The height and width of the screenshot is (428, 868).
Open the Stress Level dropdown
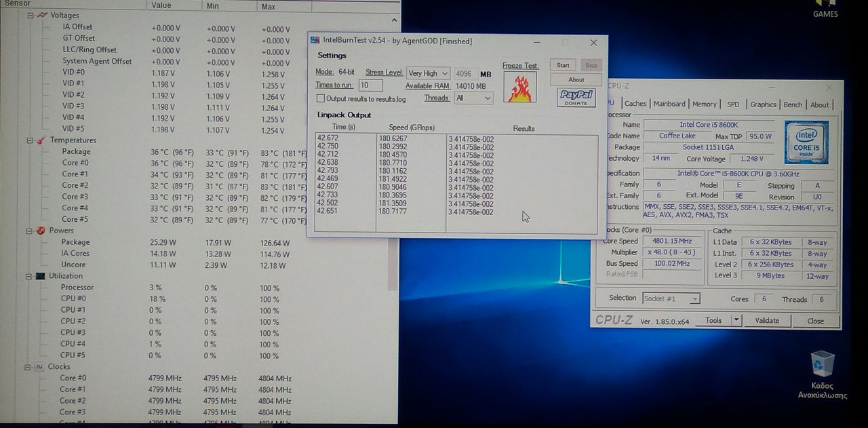(x=428, y=73)
